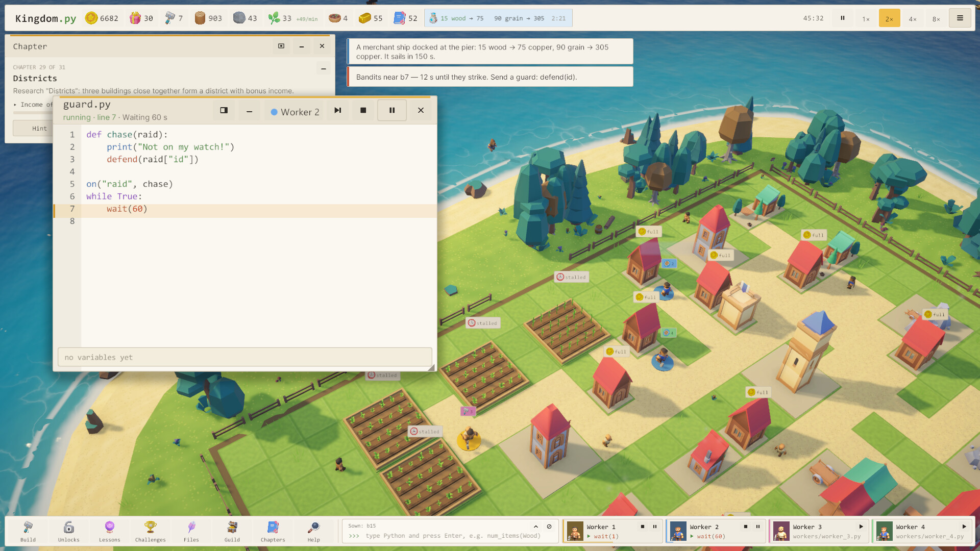The image size is (980, 551).
Task: Click the gold bar resource 55
Action: click(371, 18)
